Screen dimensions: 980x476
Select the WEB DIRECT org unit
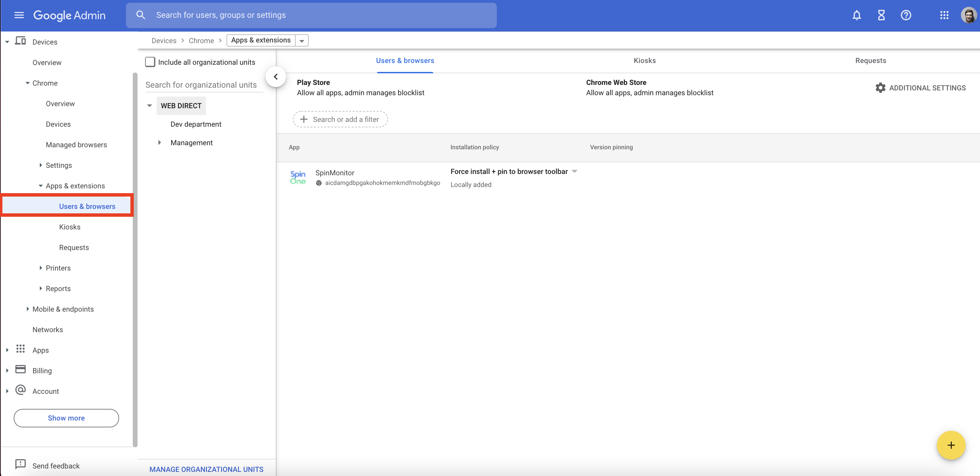click(181, 106)
